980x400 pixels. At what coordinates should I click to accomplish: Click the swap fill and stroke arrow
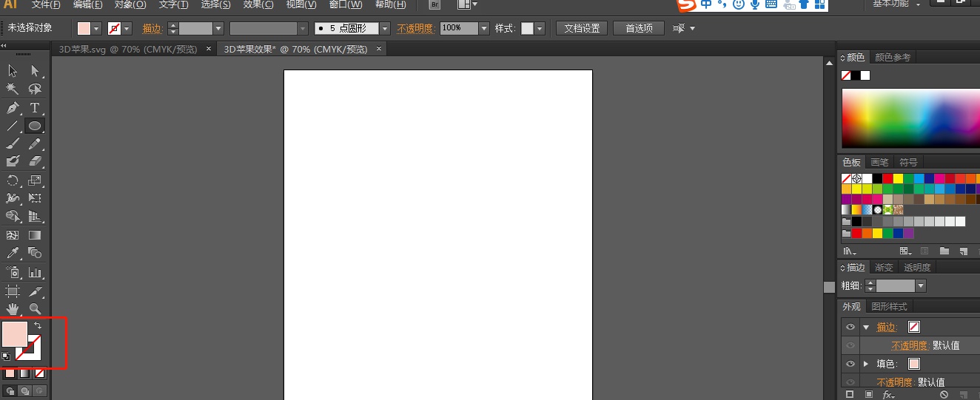[x=38, y=325]
